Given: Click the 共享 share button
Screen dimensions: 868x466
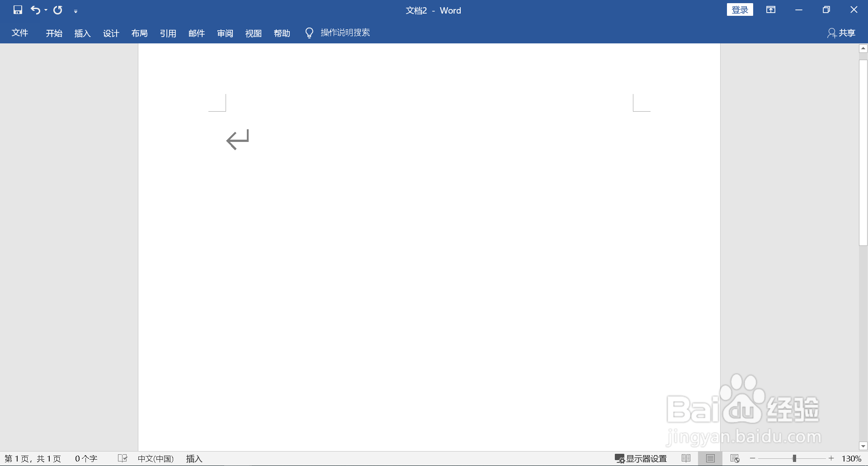Looking at the screenshot, I should click(x=841, y=33).
